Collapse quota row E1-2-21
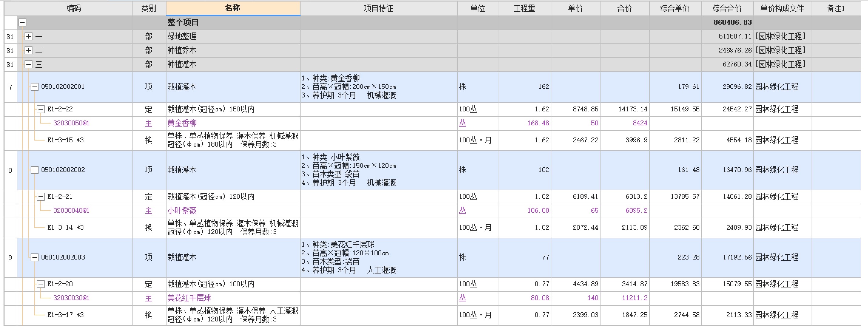 40,197
